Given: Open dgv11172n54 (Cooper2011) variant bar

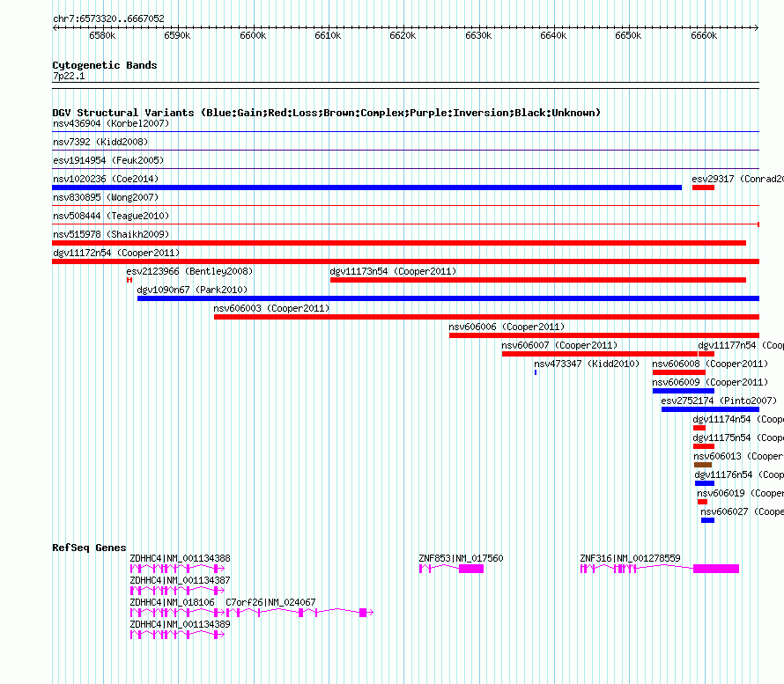Looking at the screenshot, I should tap(405, 261).
